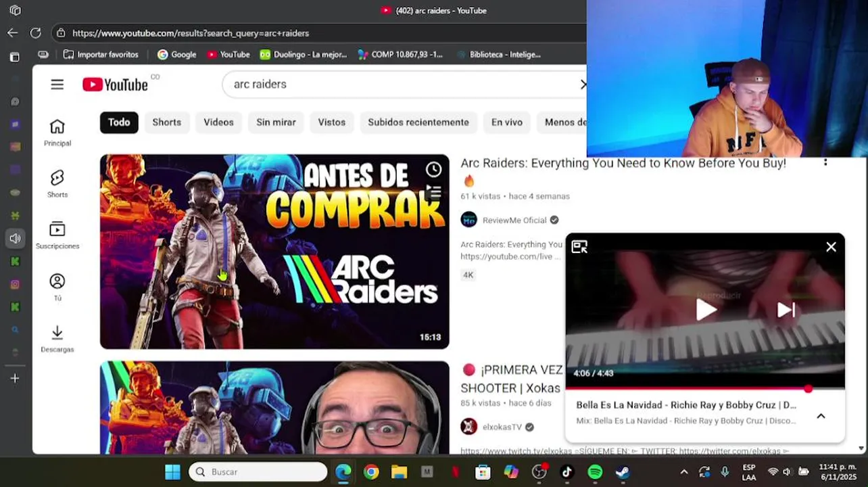Open the ¡PRIMERA VEZ video title

point(512,379)
